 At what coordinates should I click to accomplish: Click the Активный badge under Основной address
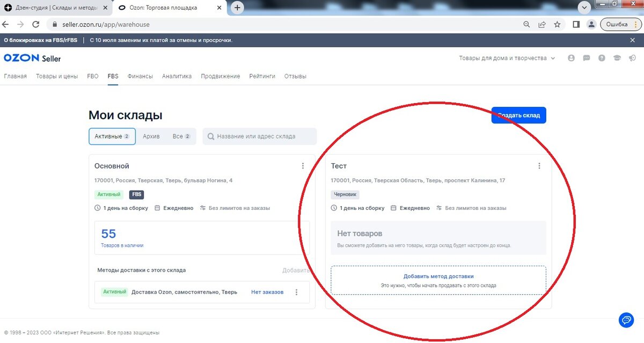[109, 195]
